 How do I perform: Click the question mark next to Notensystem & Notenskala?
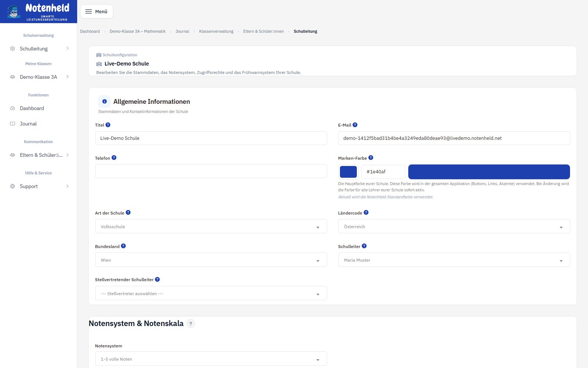pos(190,324)
